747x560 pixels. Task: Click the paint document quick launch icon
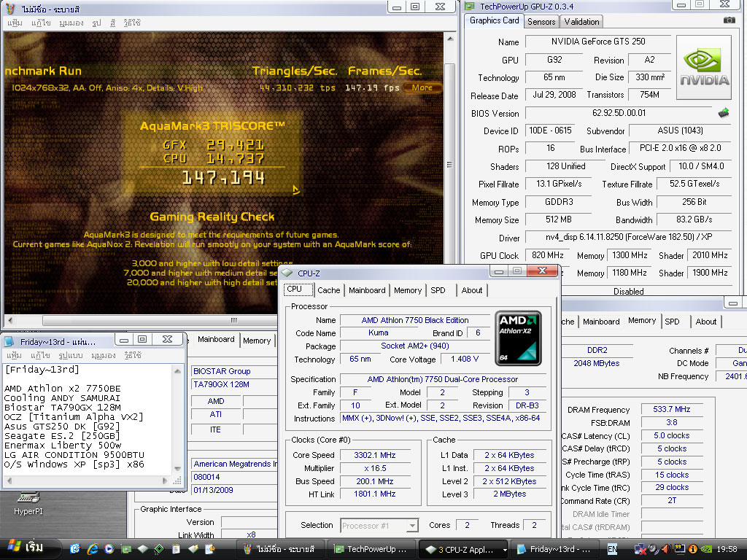coord(209,549)
